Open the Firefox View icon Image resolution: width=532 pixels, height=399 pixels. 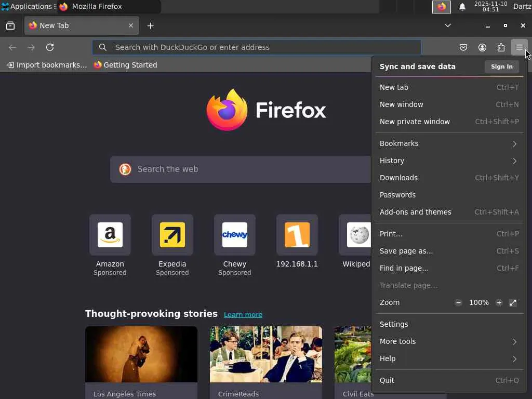pyautogui.click(x=10, y=25)
